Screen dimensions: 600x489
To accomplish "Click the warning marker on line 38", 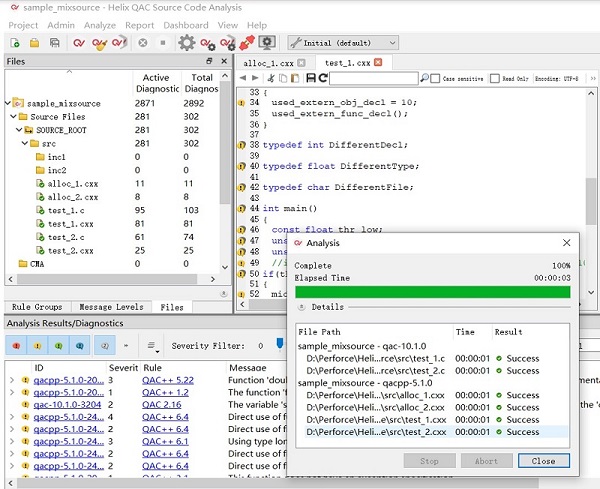I will coord(241,145).
